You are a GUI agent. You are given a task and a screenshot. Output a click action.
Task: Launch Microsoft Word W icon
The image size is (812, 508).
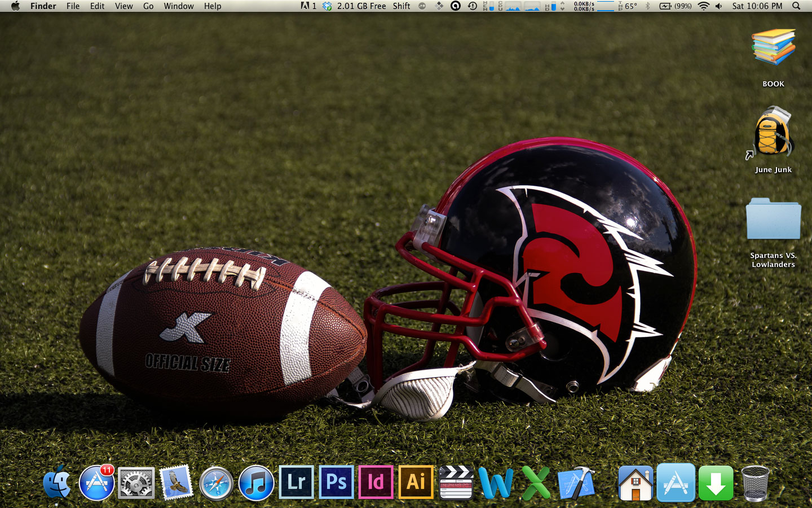click(x=496, y=483)
